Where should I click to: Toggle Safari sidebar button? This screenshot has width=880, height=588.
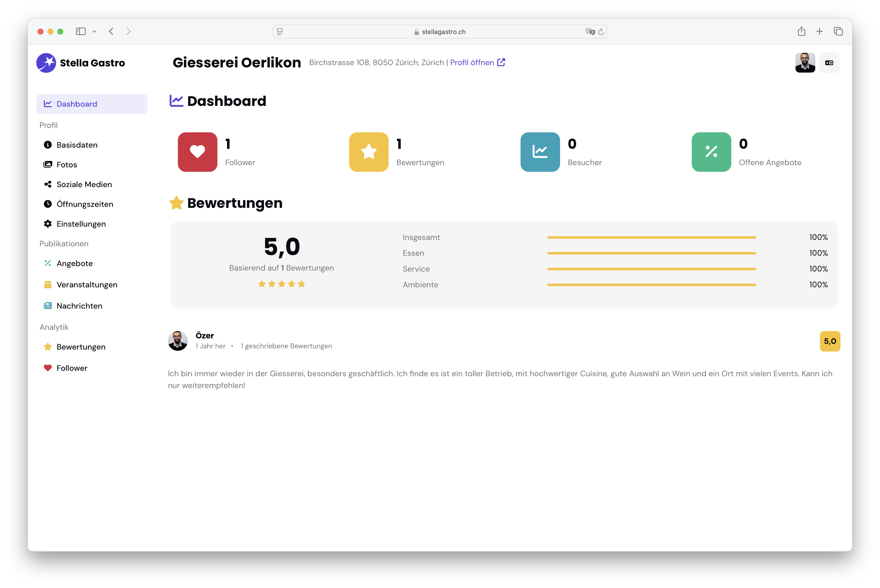tap(81, 32)
